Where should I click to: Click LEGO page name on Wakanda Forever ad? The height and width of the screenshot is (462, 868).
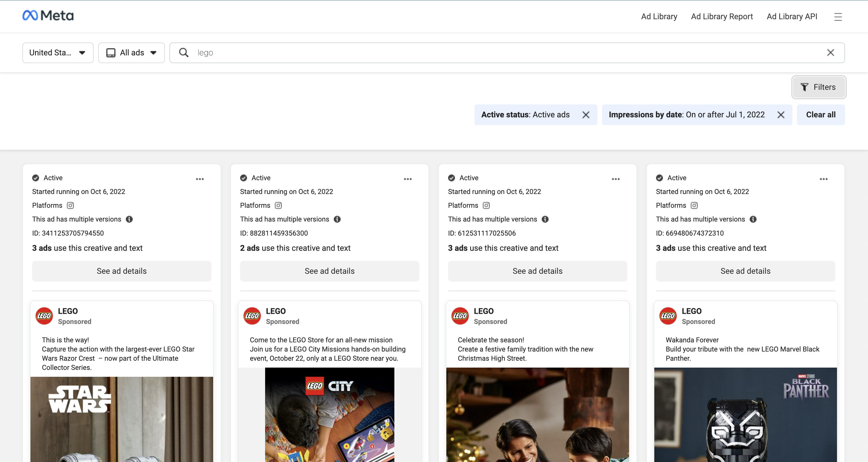pos(691,311)
